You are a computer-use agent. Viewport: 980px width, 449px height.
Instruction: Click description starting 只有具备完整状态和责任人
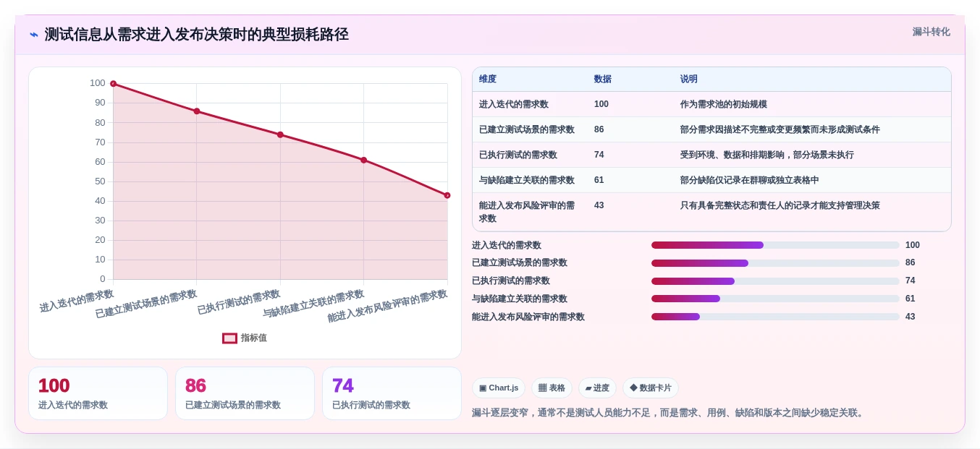(780, 205)
